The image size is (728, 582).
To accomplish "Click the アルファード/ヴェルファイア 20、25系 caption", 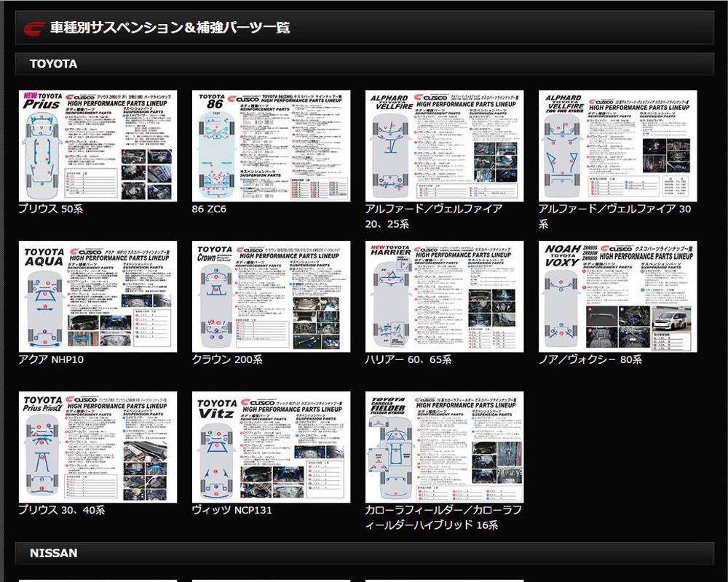I will click(434, 216).
